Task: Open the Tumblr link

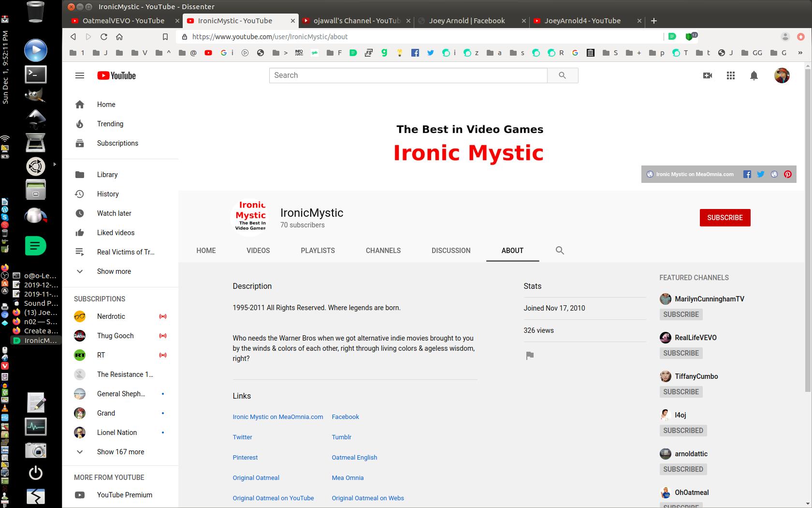Action: pyautogui.click(x=341, y=437)
